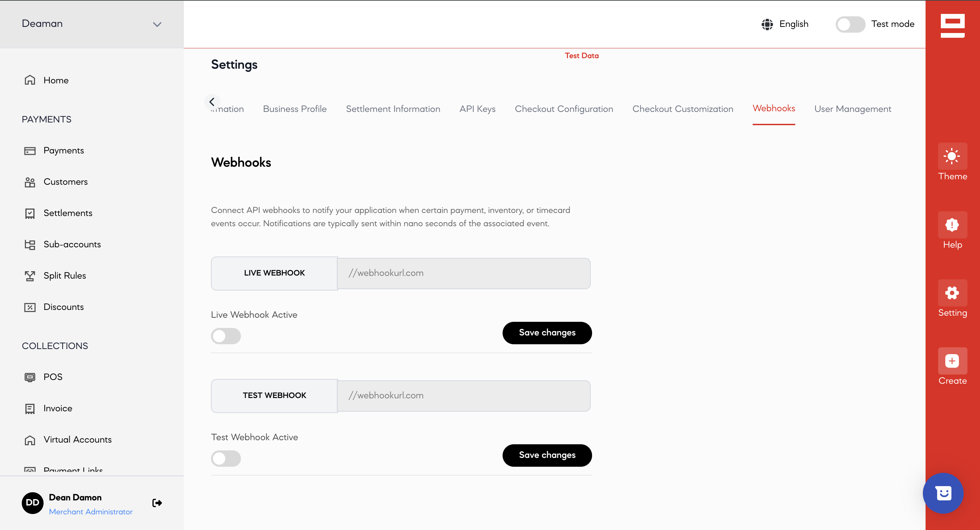This screenshot has height=530, width=980.
Task: Click the Merchant Administrator link
Action: (91, 512)
